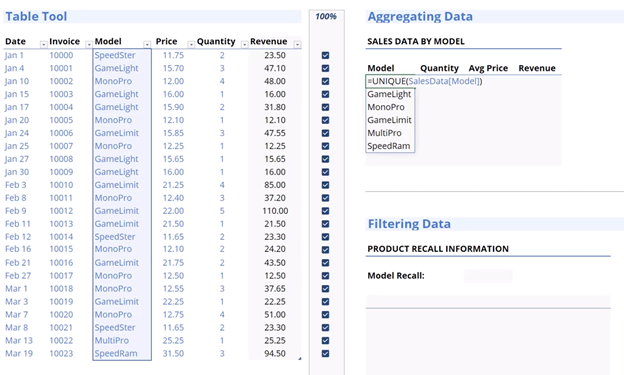This screenshot has width=624, height=375.
Task: Toggle the checkbox in the Jan 10 row
Action: 325,81
